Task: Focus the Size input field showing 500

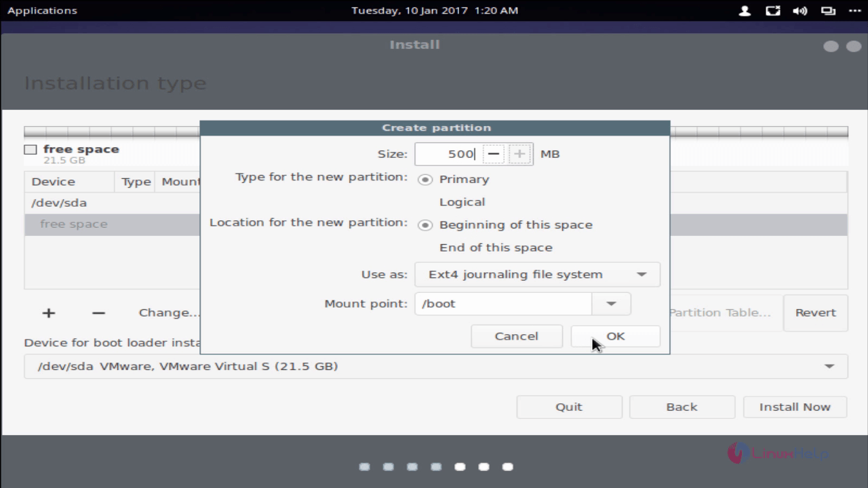Action: click(448, 154)
